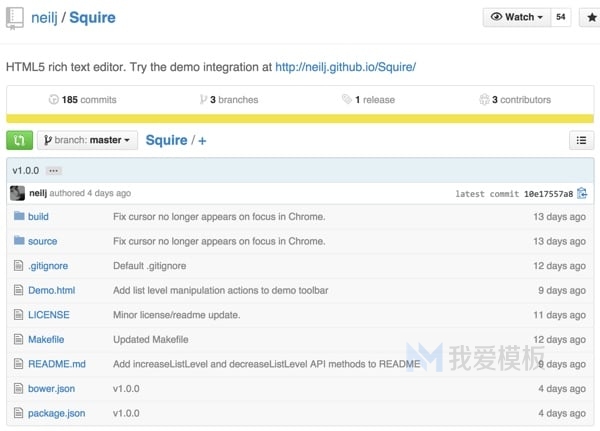Viewport: 600px width, 431px height.
Task: Open the bower.json file
Action: pos(52,389)
